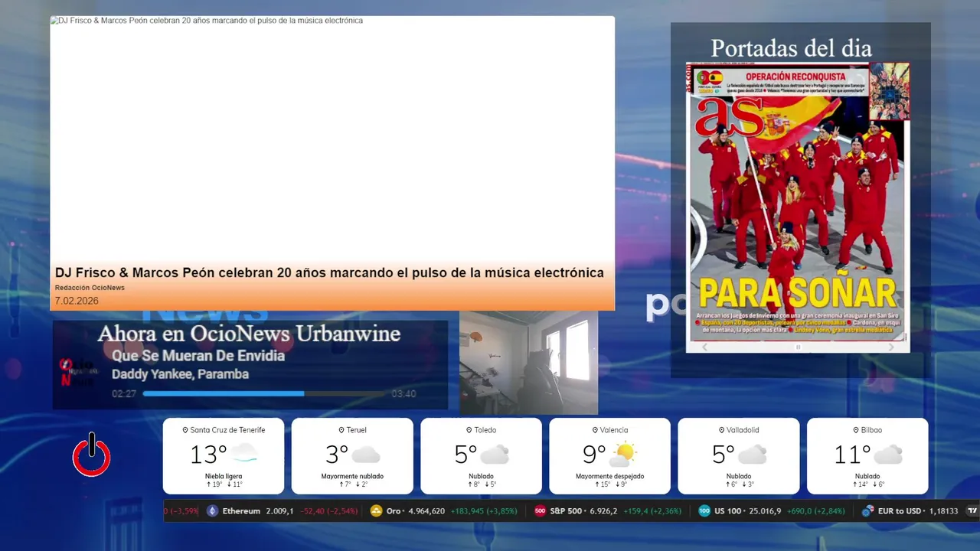
Task: Click the Mayormente nublado condition text
Action: click(x=352, y=476)
